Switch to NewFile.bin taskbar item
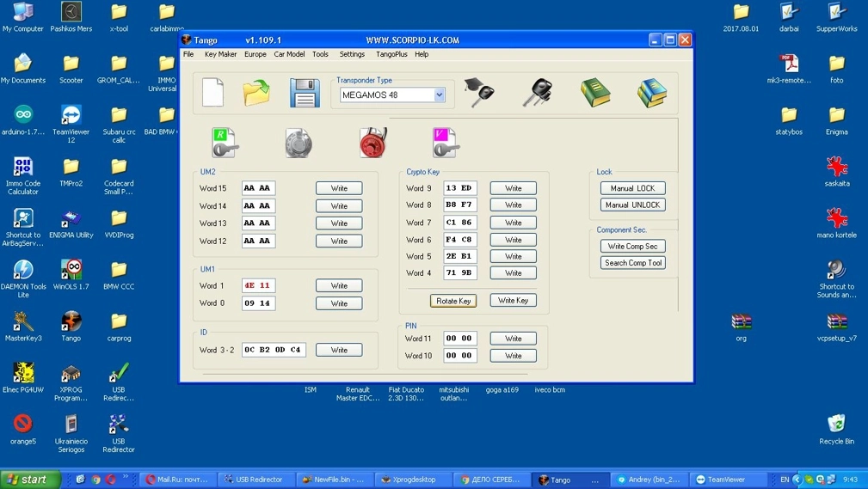Screen dimensions: 868x489 333,480
